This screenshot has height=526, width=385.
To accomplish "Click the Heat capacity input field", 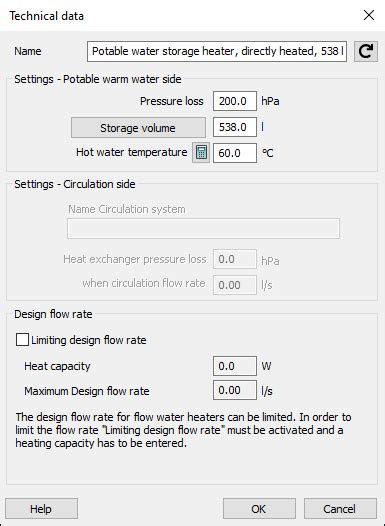I will (235, 366).
